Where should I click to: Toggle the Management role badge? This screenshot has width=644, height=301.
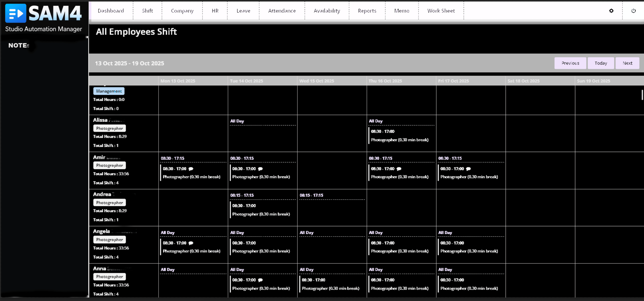[109, 91]
